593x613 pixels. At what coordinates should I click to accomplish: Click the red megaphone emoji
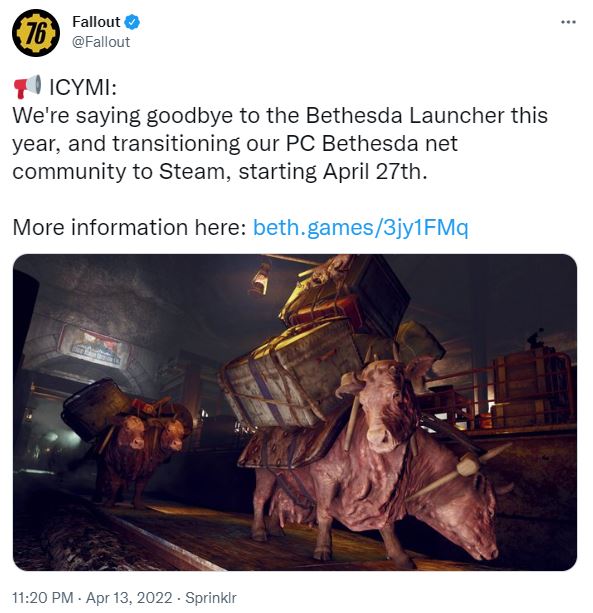tap(27, 86)
